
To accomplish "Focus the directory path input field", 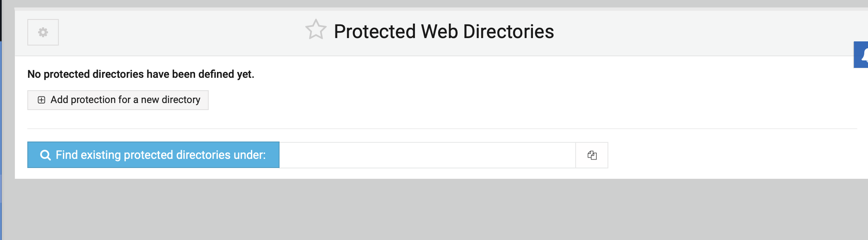I will coord(427,155).
